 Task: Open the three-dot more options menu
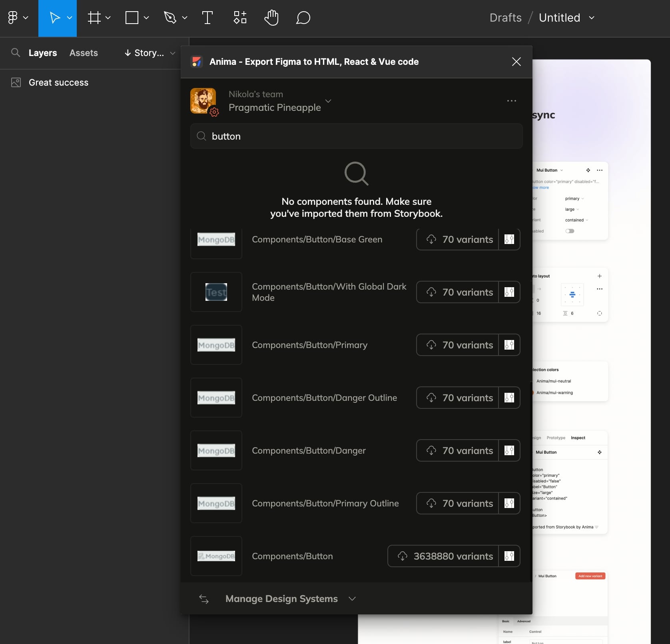click(x=511, y=101)
